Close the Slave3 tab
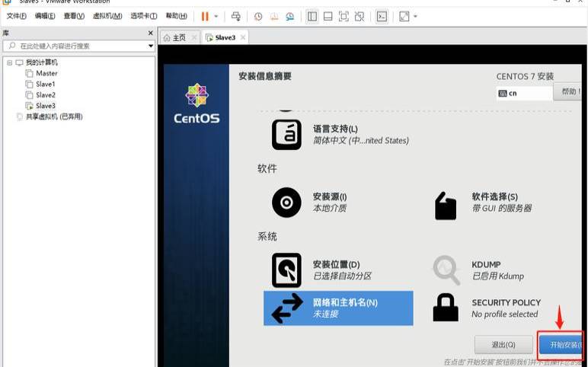 pyautogui.click(x=243, y=37)
